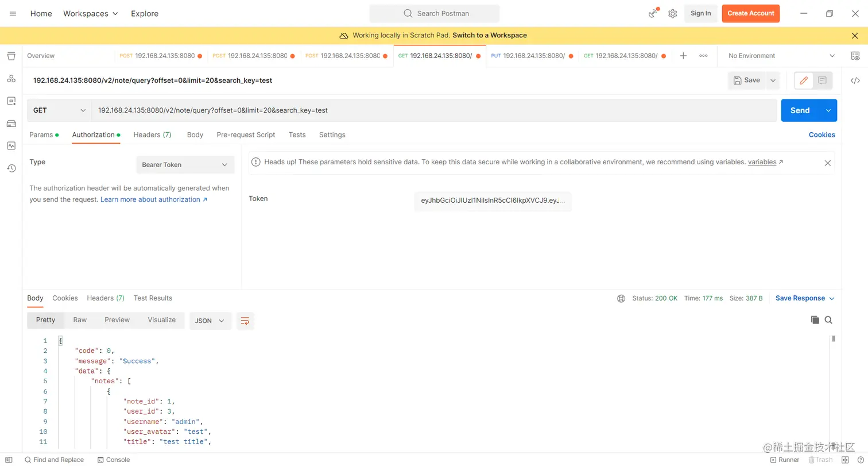Image resolution: width=868 pixels, height=466 pixels.
Task: Open the settings gear icon
Action: pos(672,13)
